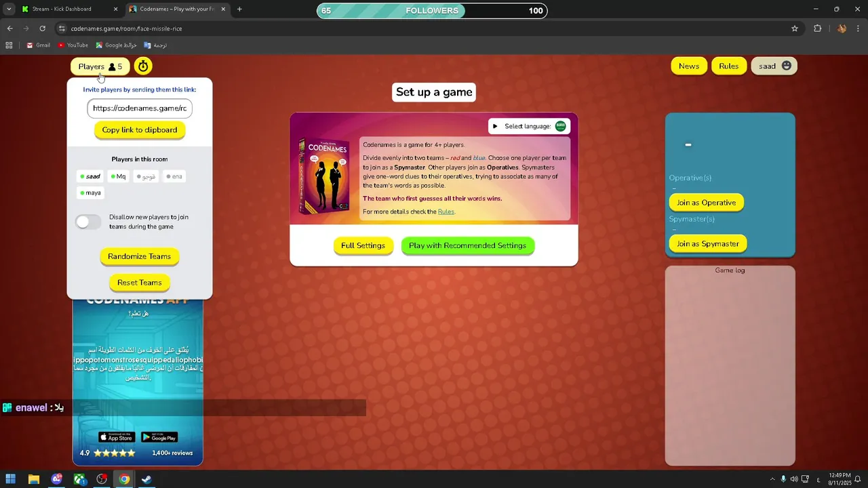This screenshot has width=868, height=488.
Task: Open Xbox app from taskbar
Action: point(79,479)
